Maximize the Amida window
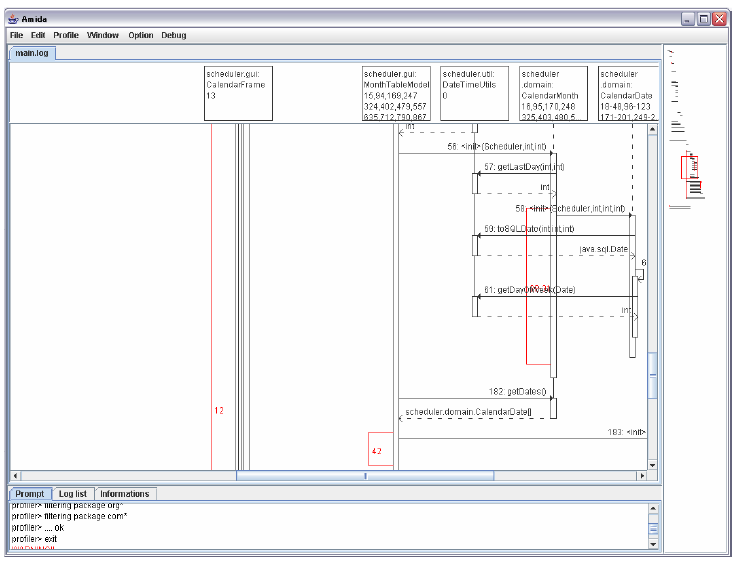Image resolution: width=740 pixels, height=562 pixels. point(703,19)
